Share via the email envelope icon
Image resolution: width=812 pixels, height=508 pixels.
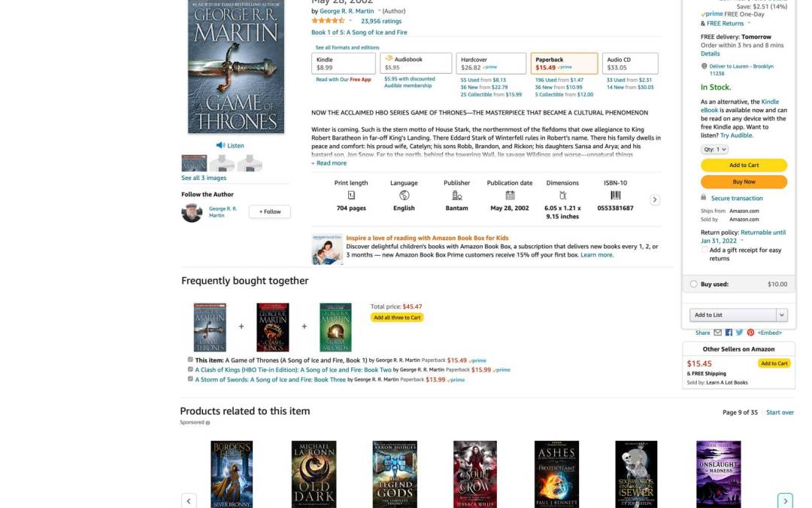click(x=717, y=333)
